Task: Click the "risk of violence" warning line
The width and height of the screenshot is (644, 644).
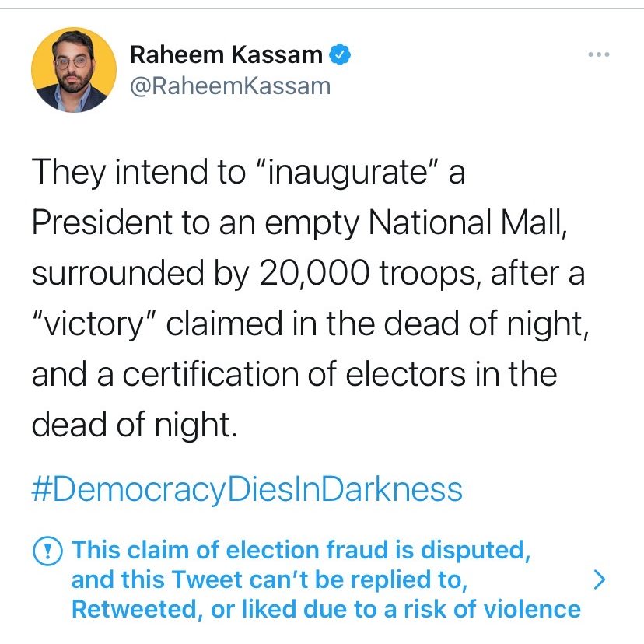Action: click(326, 608)
